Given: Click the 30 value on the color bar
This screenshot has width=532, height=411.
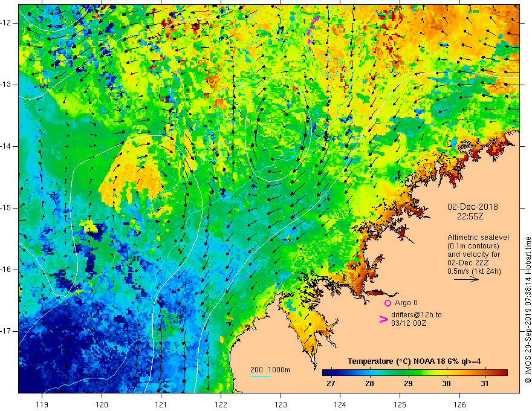Looking at the screenshot, I should click(x=447, y=384).
